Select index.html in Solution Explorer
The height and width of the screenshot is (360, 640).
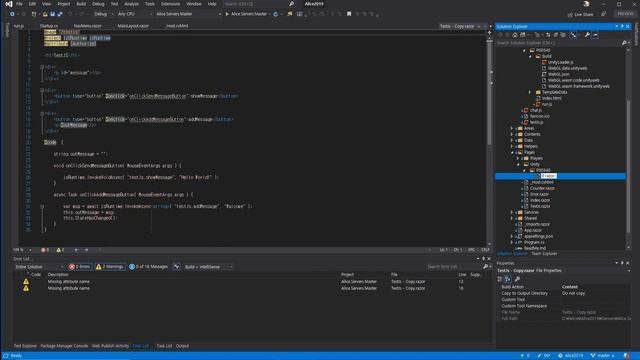551,98
